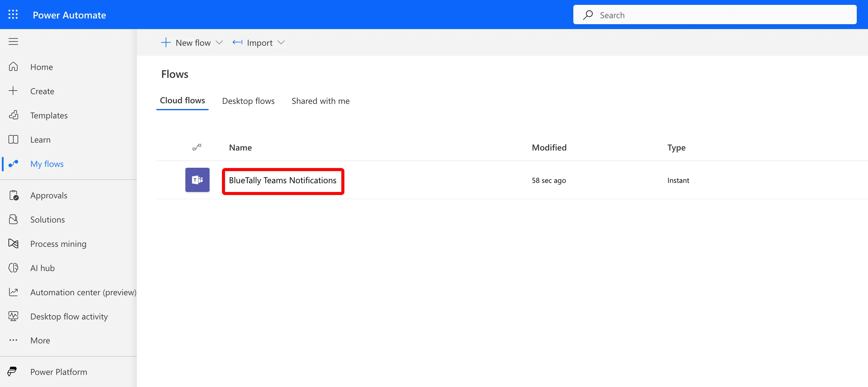
Task: Select My flows in the sidebar
Action: tap(47, 164)
